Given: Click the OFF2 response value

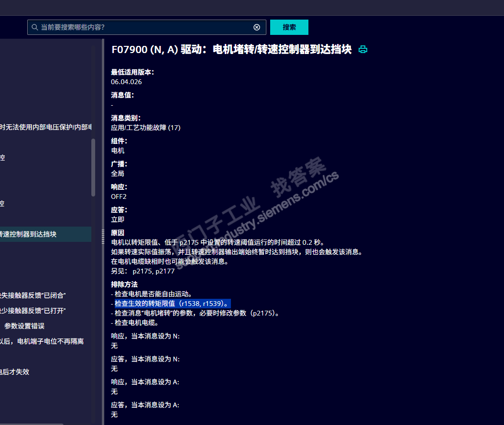Looking at the screenshot, I should [119, 196].
